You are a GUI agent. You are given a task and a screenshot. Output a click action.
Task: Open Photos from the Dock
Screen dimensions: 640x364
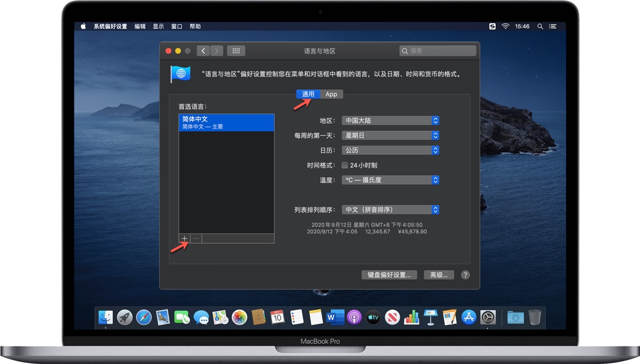[x=239, y=317]
